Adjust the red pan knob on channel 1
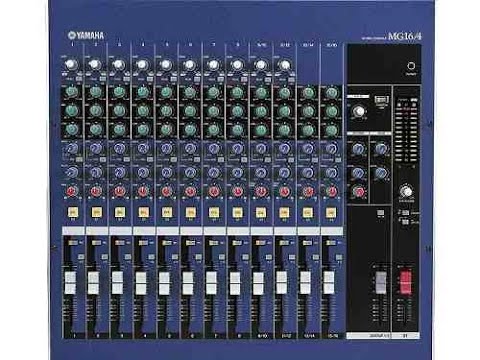 [71, 191]
